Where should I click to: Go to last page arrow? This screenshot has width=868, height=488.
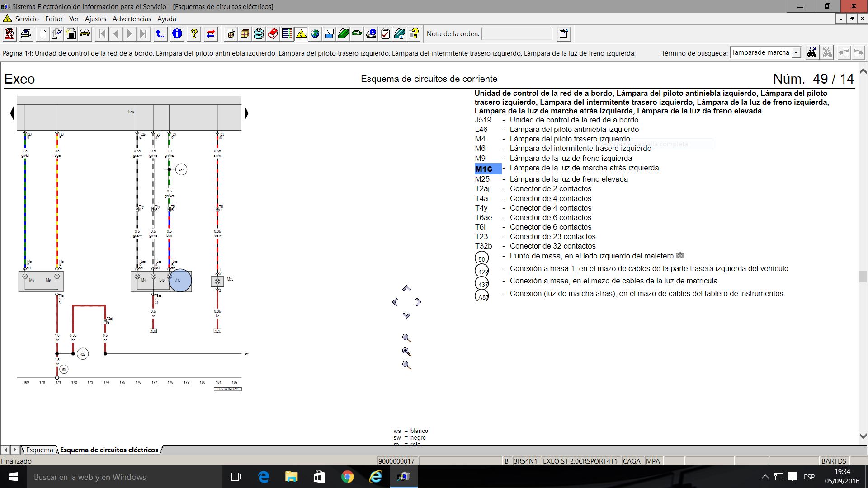click(x=143, y=33)
